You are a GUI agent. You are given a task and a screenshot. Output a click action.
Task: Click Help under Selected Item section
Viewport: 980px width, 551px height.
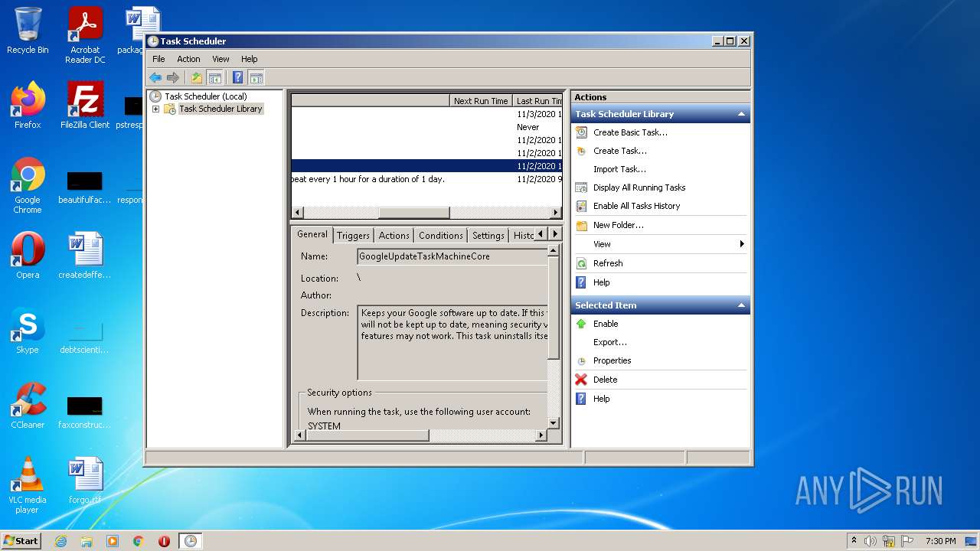(x=601, y=399)
